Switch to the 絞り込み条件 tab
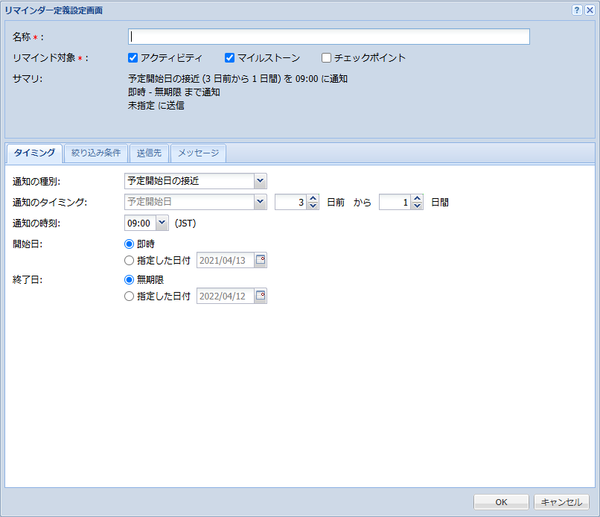 96,153
